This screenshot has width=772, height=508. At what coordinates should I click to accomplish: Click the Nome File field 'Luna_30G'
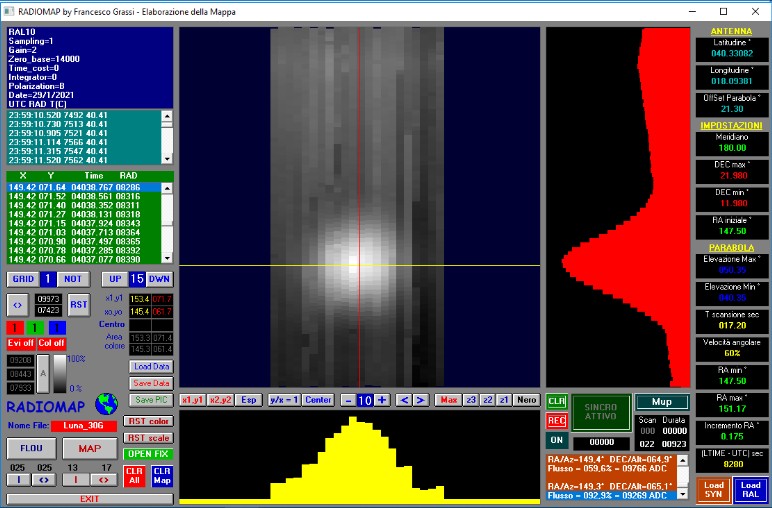coord(84,426)
